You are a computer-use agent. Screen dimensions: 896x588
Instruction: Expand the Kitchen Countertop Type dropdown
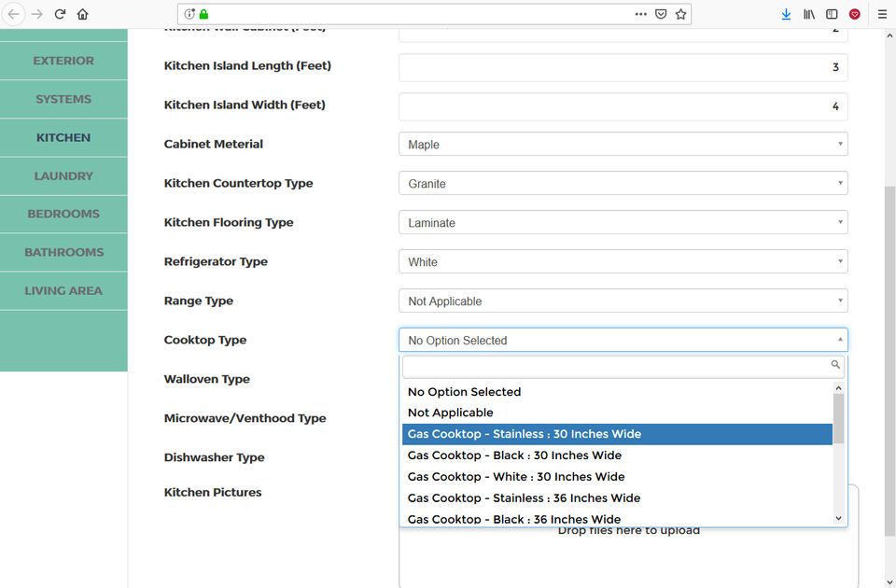pos(623,184)
